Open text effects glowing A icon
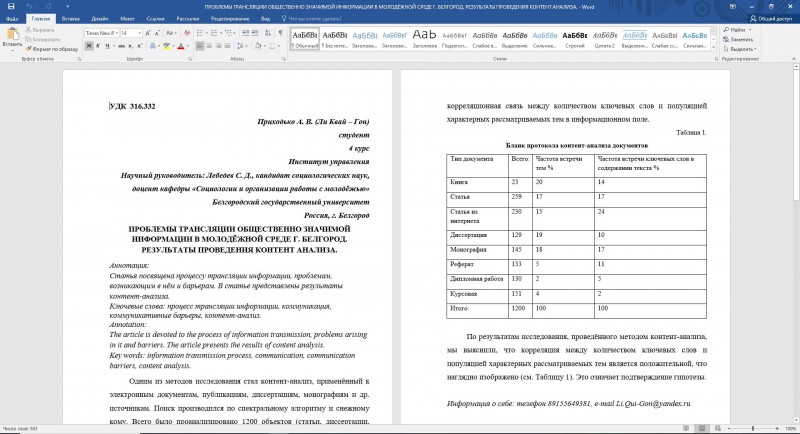This screenshot has height=434, width=800. pos(153,46)
